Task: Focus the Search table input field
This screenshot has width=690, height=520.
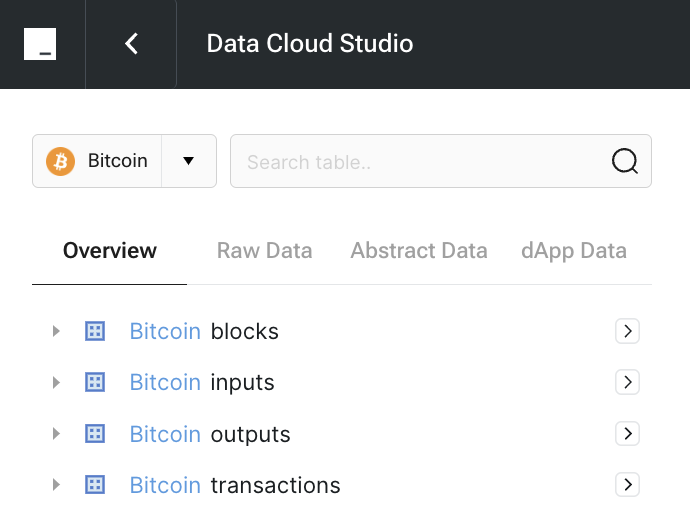Action: coord(440,161)
